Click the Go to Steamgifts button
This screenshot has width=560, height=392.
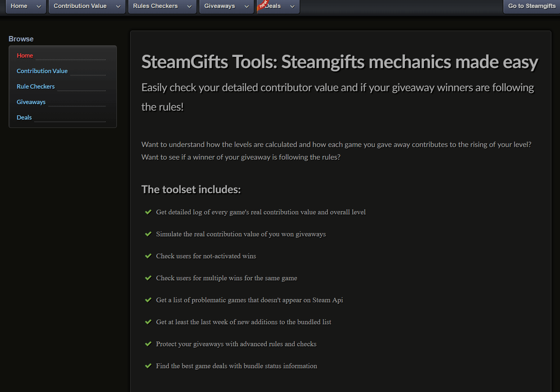point(532,6)
